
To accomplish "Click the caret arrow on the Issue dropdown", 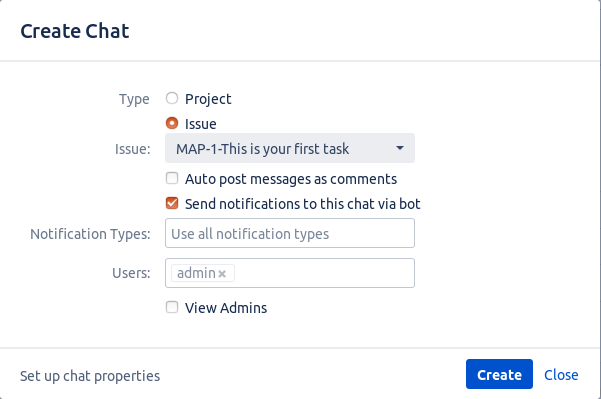I will (400, 148).
